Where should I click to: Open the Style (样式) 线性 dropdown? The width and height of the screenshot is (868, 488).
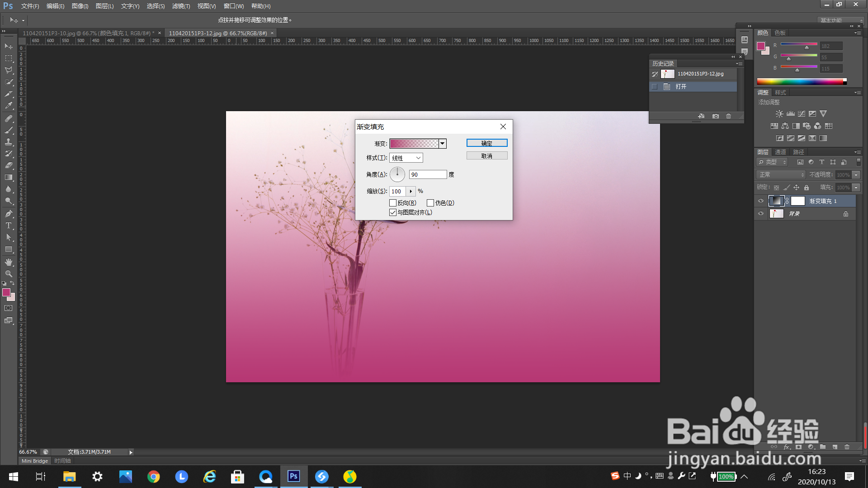406,158
